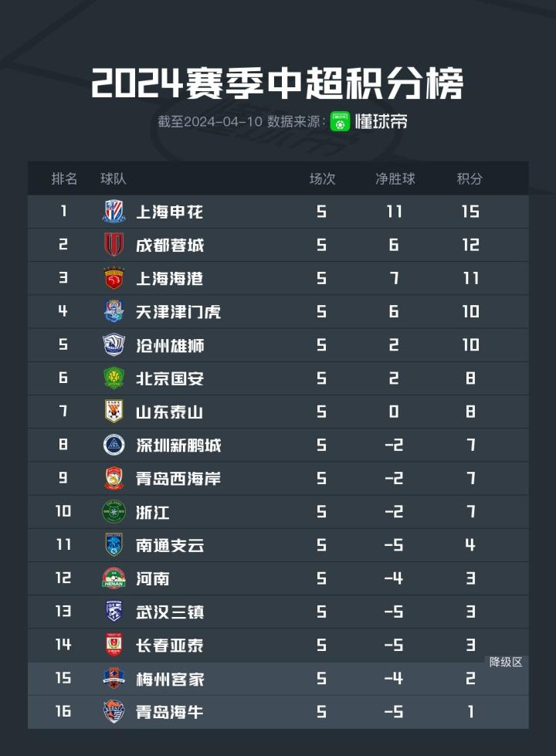Image resolution: width=556 pixels, height=756 pixels.
Task: Click 上海申花's 15 points value
Action: (470, 212)
